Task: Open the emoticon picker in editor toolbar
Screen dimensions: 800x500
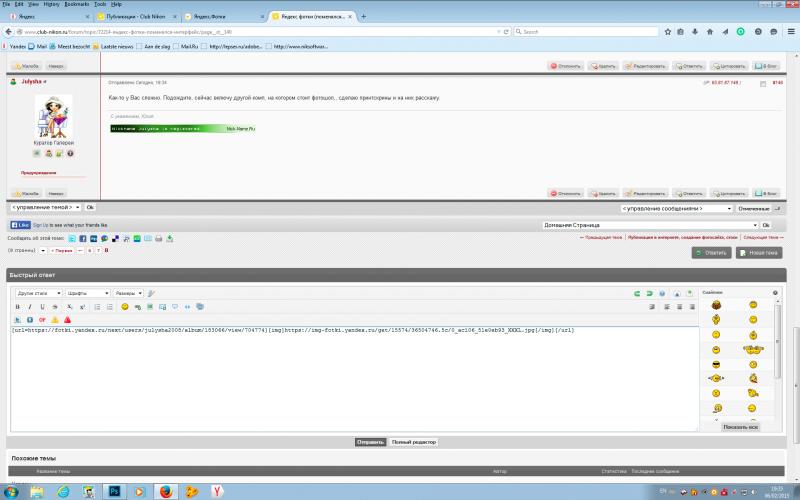Action: click(124, 307)
